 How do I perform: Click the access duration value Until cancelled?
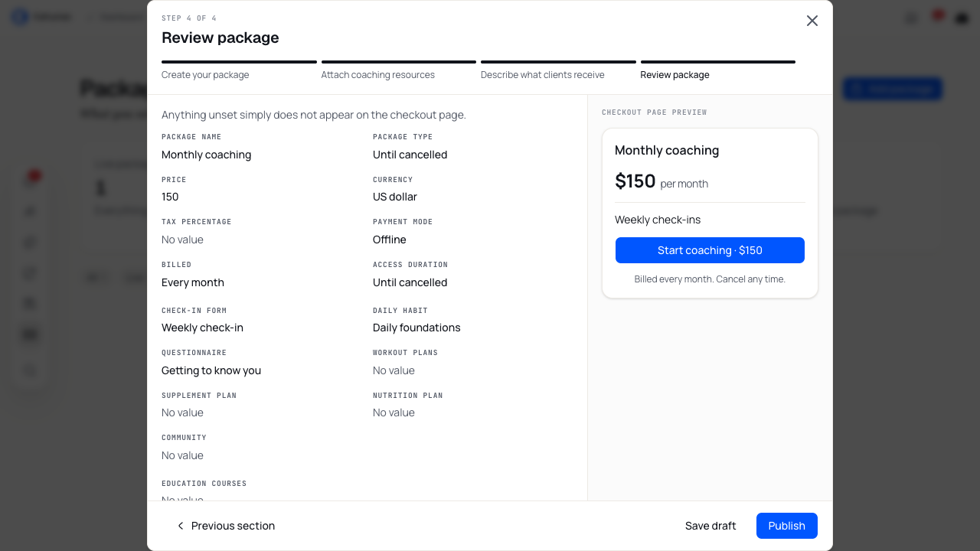[x=410, y=282]
